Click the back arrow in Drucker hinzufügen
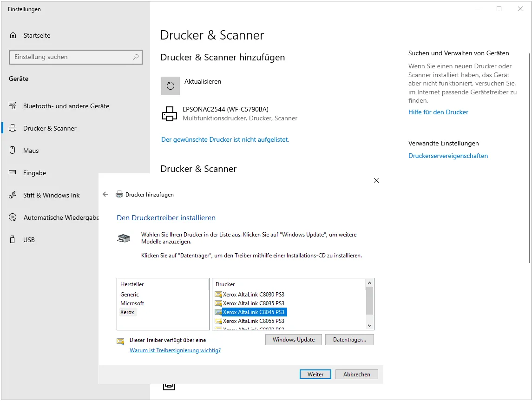 [x=105, y=195]
